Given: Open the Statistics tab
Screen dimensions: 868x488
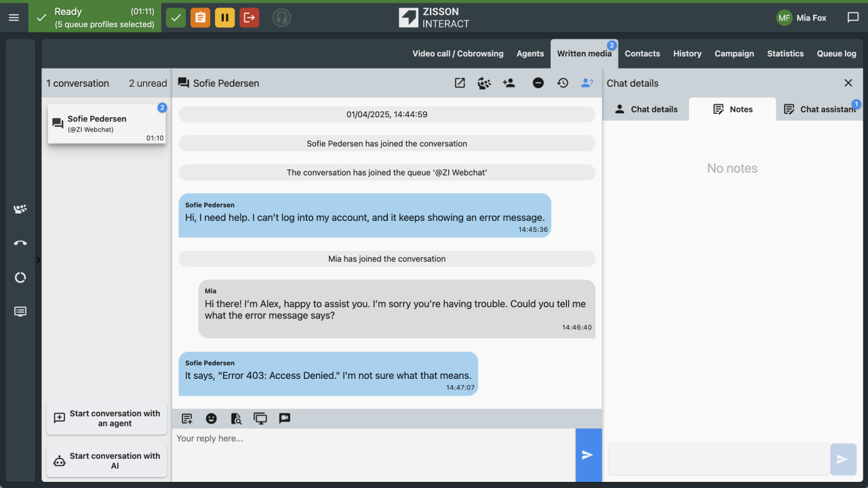Looking at the screenshot, I should 785,54.
